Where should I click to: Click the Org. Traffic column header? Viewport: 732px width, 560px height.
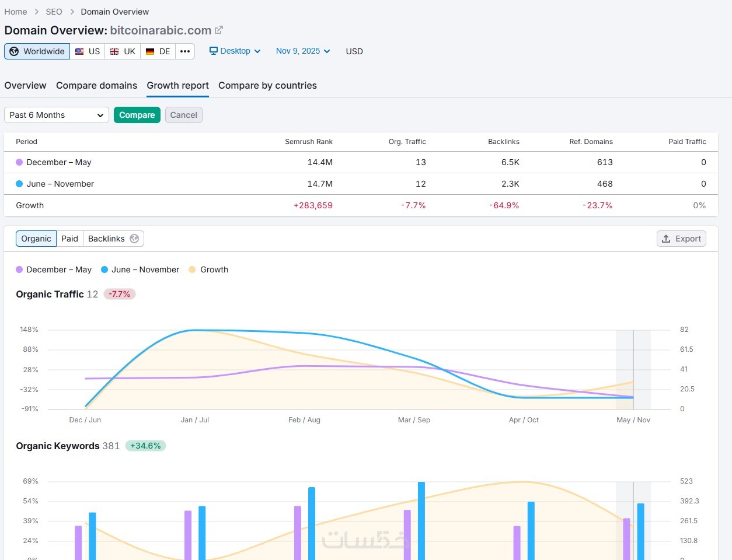tap(407, 142)
